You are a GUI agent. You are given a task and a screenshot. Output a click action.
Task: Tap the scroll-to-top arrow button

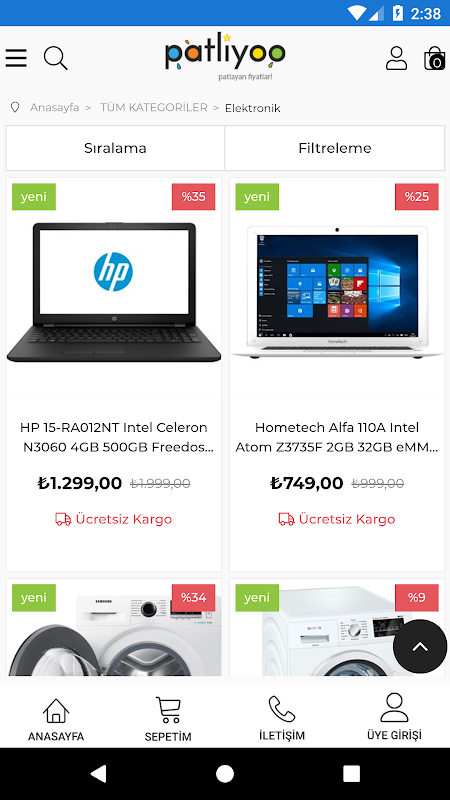click(x=420, y=646)
